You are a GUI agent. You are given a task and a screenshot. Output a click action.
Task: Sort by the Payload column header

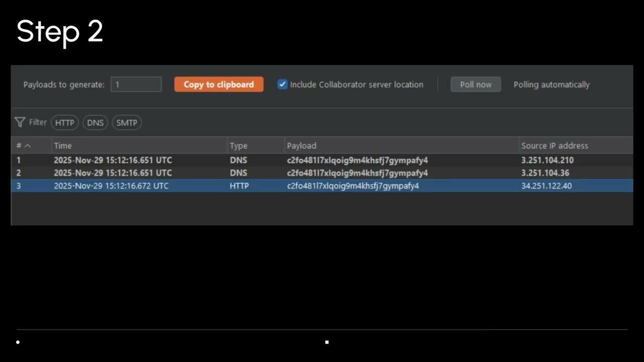point(402,146)
